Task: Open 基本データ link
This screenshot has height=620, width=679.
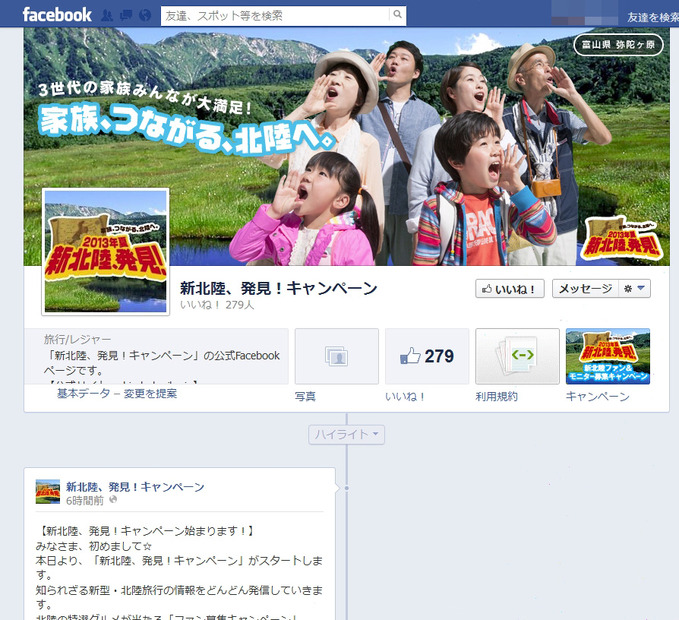Action: (x=84, y=394)
